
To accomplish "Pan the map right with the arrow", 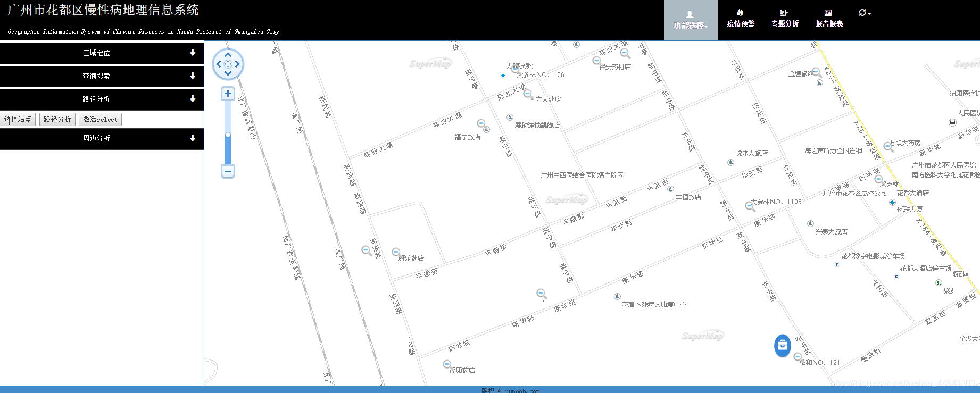I will pyautogui.click(x=237, y=64).
